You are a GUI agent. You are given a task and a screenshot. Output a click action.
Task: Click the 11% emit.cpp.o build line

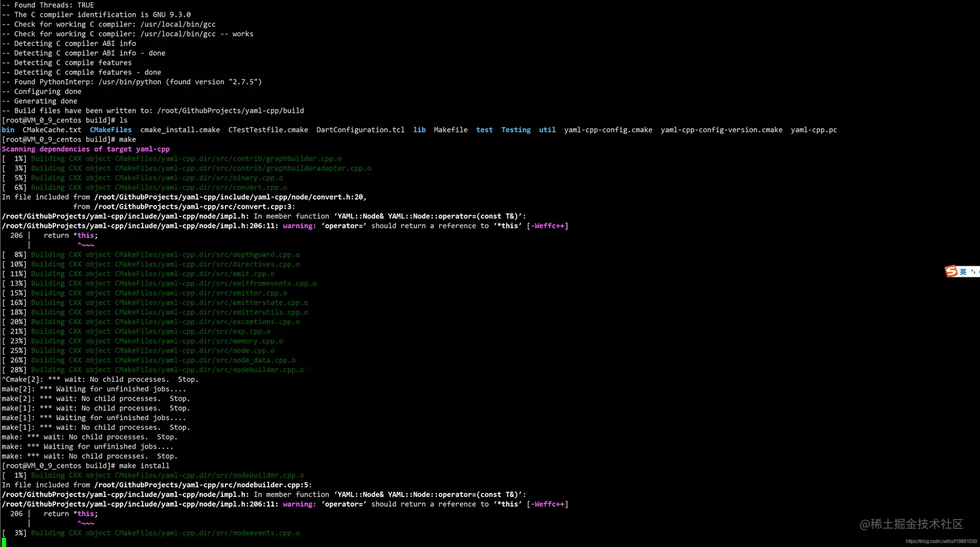138,274
